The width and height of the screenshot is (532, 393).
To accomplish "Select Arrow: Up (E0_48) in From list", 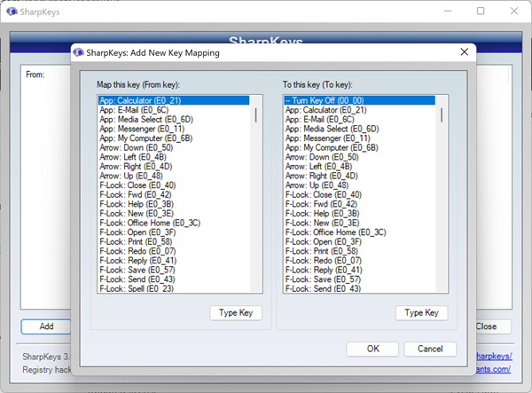I will (x=174, y=176).
